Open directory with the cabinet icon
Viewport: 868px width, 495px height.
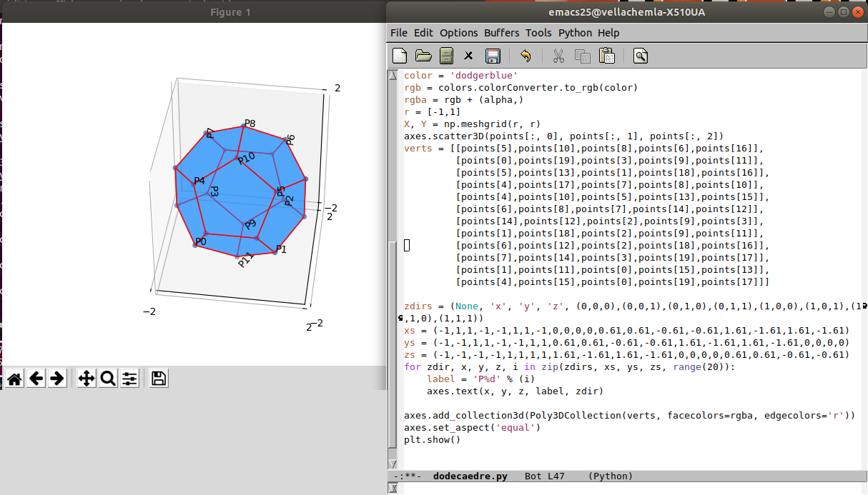[446, 56]
